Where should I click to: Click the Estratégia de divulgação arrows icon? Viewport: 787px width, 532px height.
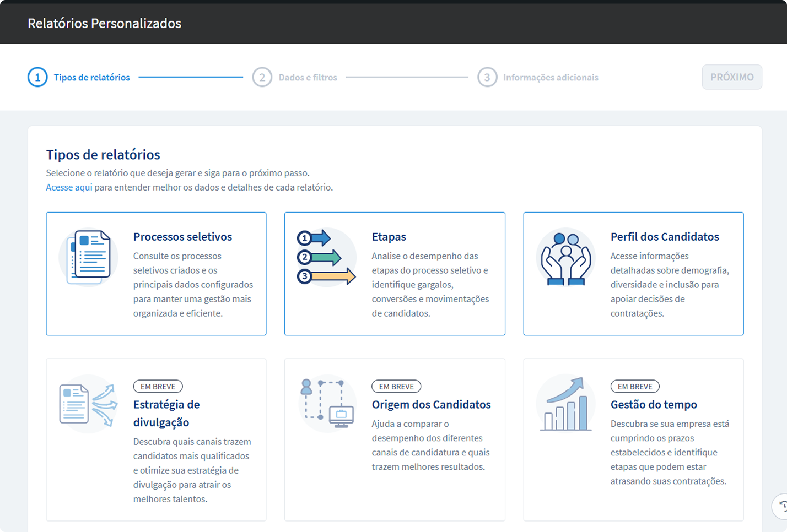pos(89,405)
